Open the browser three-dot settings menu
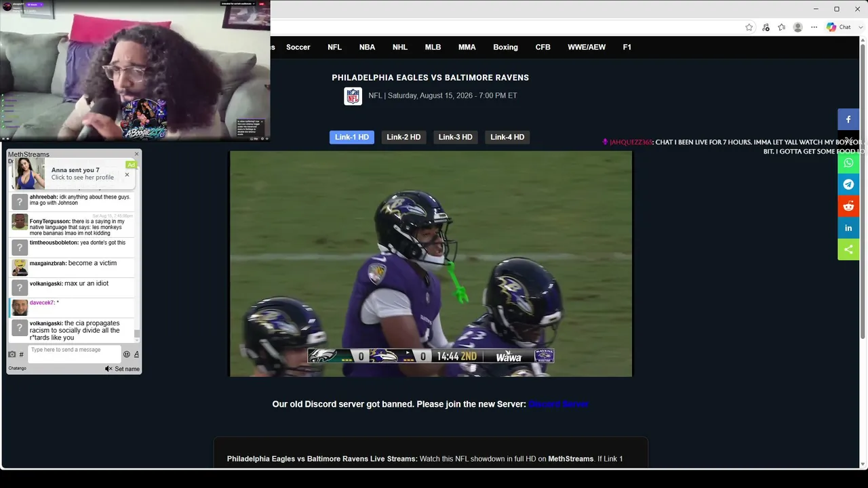 (814, 27)
